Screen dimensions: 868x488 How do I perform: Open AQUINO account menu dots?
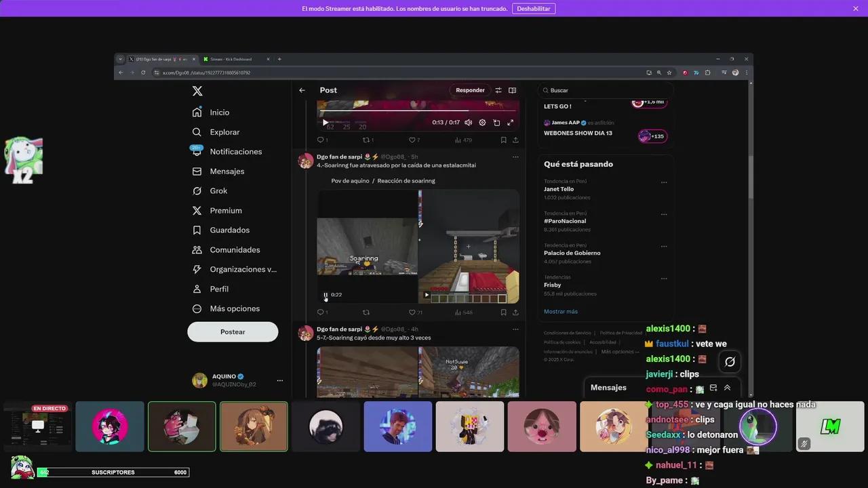click(279, 381)
